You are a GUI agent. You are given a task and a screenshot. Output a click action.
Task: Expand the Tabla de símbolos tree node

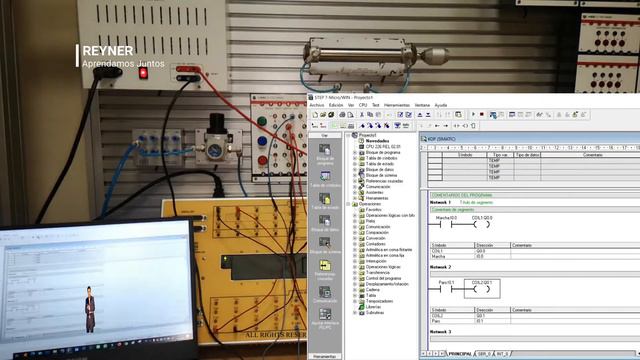(x=355, y=158)
